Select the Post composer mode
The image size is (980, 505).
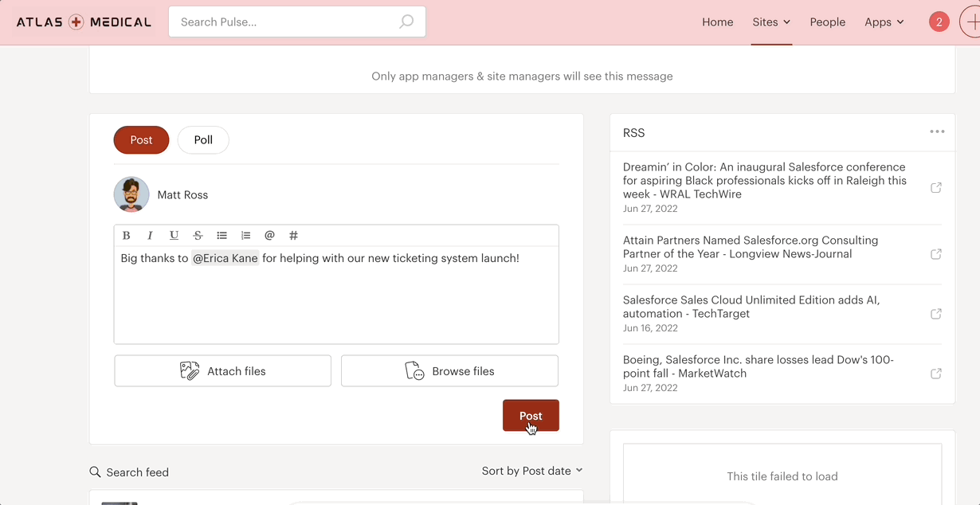141,139
